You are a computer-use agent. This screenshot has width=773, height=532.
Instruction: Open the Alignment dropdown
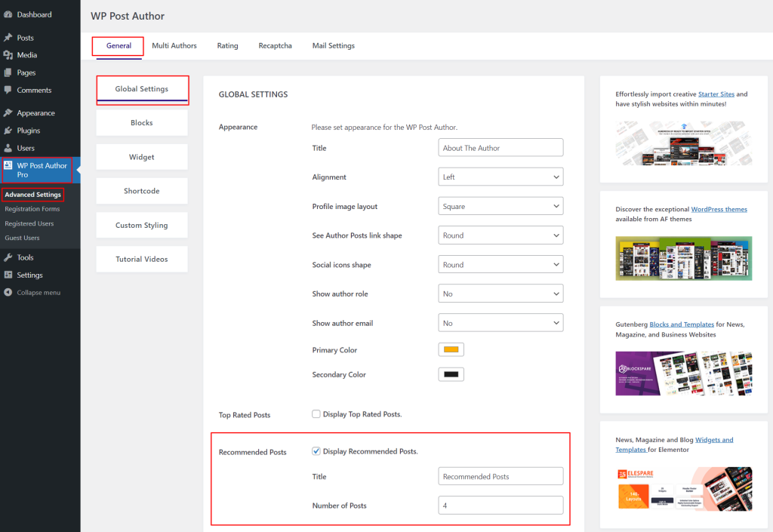[x=500, y=177]
